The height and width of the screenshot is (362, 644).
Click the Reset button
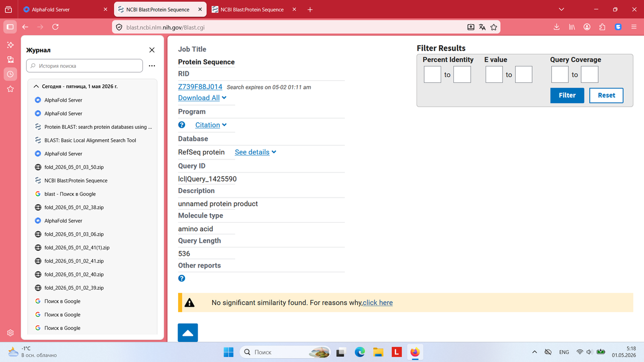(x=606, y=95)
